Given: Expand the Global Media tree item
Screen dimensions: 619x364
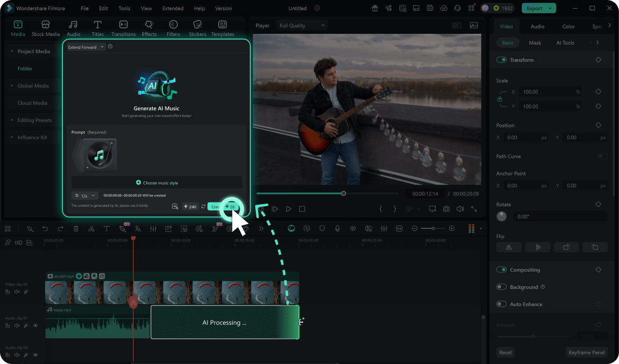Looking at the screenshot, I should point(12,85).
